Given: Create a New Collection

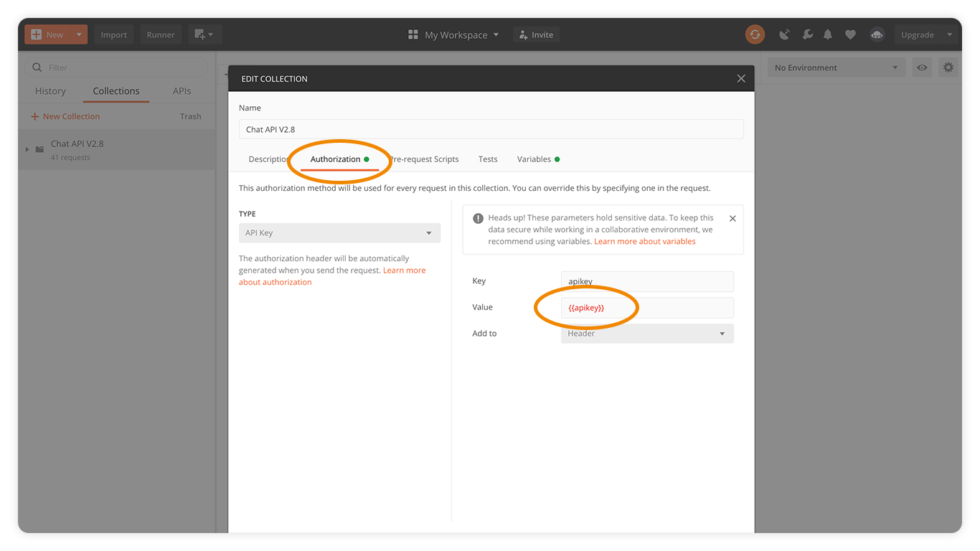Looking at the screenshot, I should pos(65,116).
